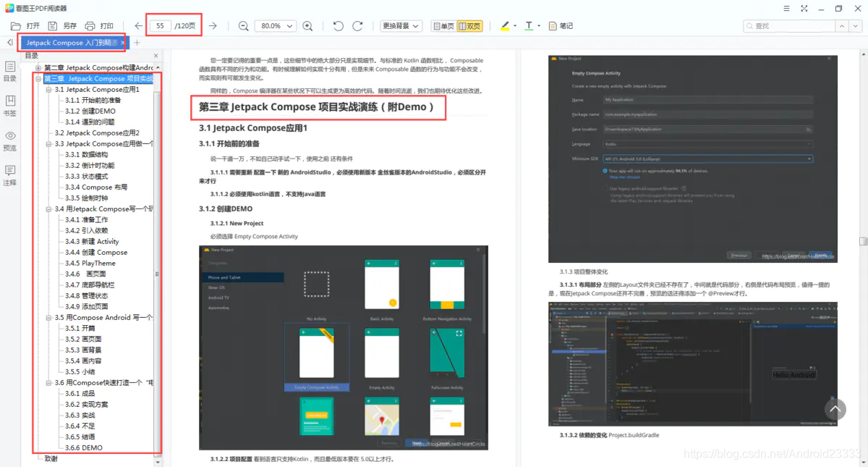Click the zoom in magnifier icon
The width and height of the screenshot is (868, 467).
coord(307,26)
